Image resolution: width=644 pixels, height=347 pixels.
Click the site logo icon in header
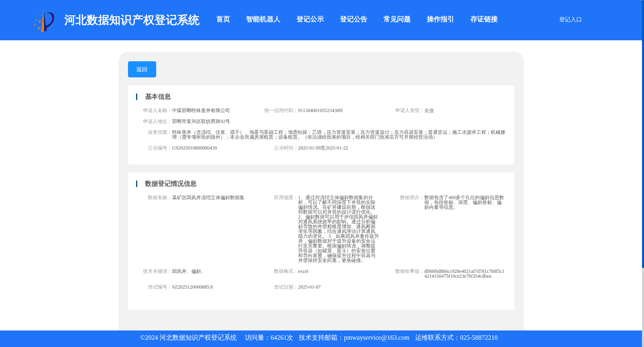coord(44,22)
